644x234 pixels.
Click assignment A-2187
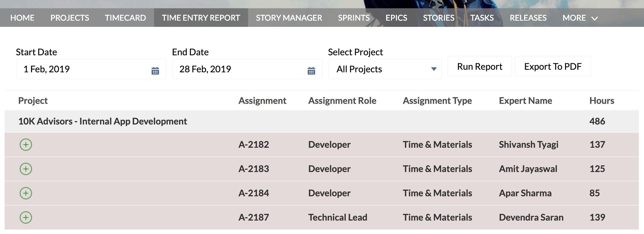tap(254, 217)
